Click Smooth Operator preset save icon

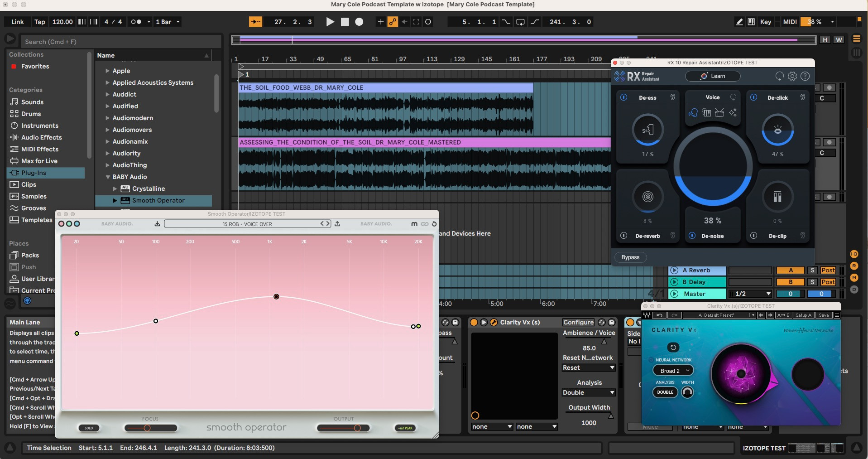(x=157, y=224)
